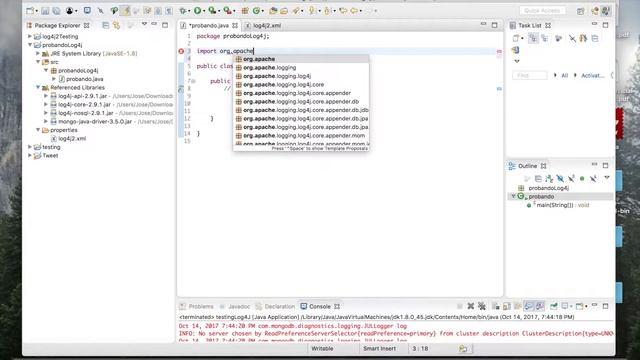Toggle Show Console on standard output change

pos(529,306)
